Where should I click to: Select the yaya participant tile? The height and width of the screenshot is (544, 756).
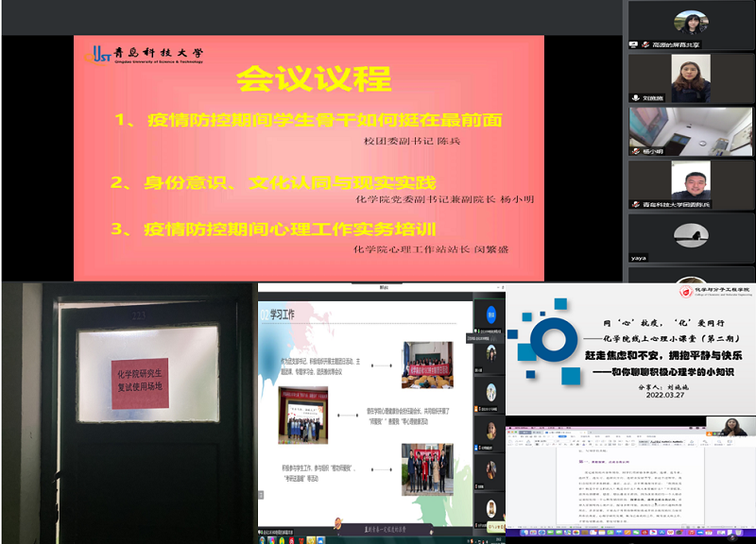(x=691, y=234)
